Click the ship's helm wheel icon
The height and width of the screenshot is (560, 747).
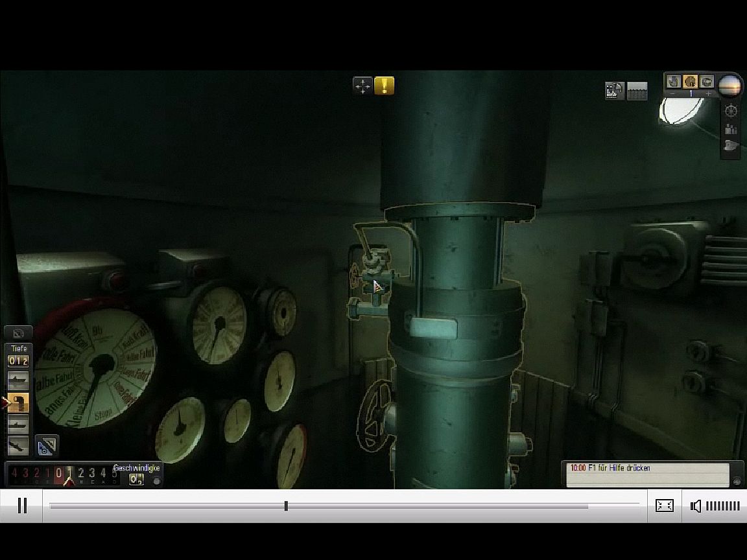pos(731,111)
